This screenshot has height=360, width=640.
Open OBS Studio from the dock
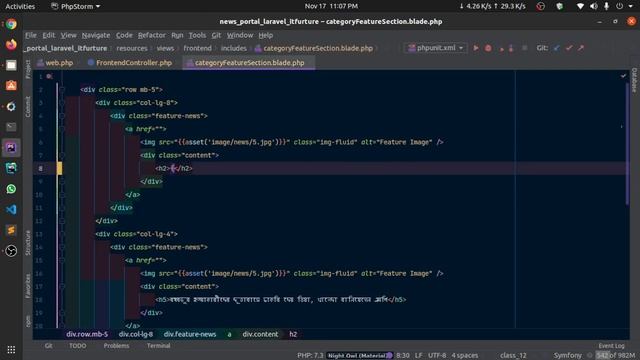point(11,251)
